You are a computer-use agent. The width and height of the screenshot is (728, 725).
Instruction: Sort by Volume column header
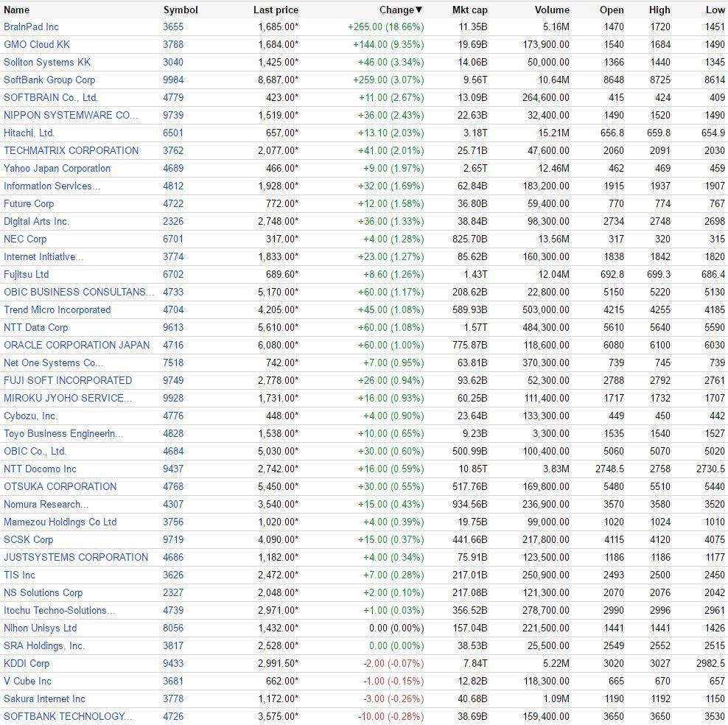(552, 10)
